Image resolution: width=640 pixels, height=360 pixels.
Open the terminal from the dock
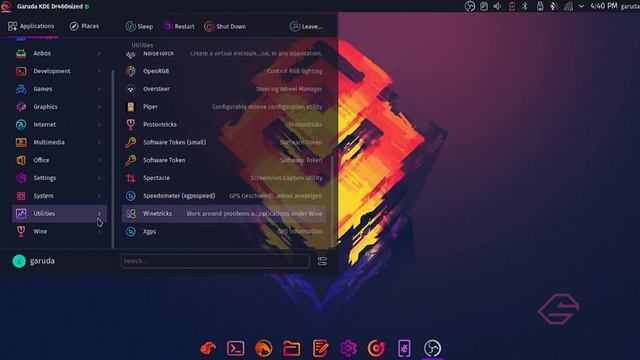236,348
